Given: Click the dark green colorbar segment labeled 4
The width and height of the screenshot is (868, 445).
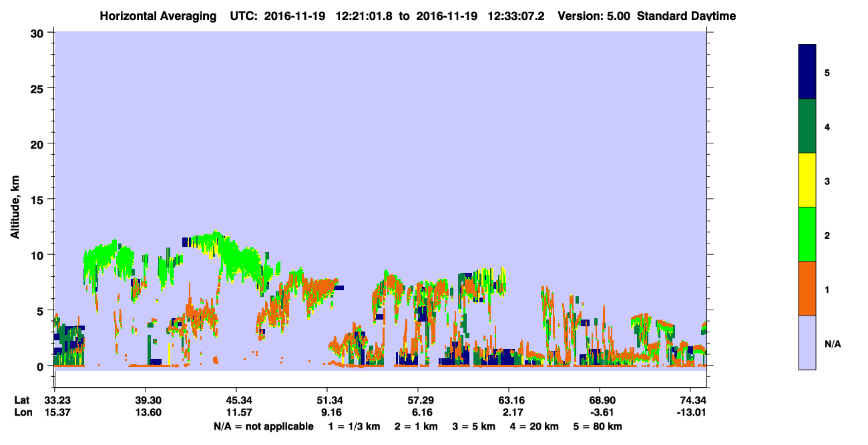Looking at the screenshot, I should [807, 126].
